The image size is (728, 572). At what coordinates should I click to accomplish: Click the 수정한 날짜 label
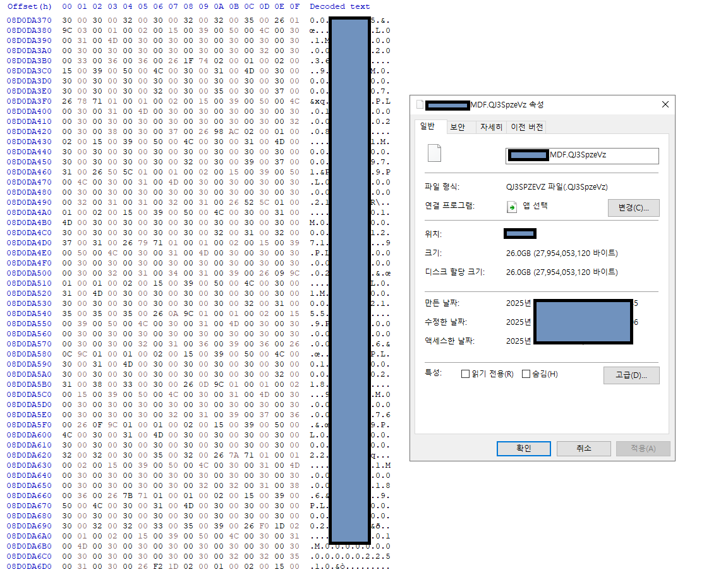pyautogui.click(x=446, y=322)
